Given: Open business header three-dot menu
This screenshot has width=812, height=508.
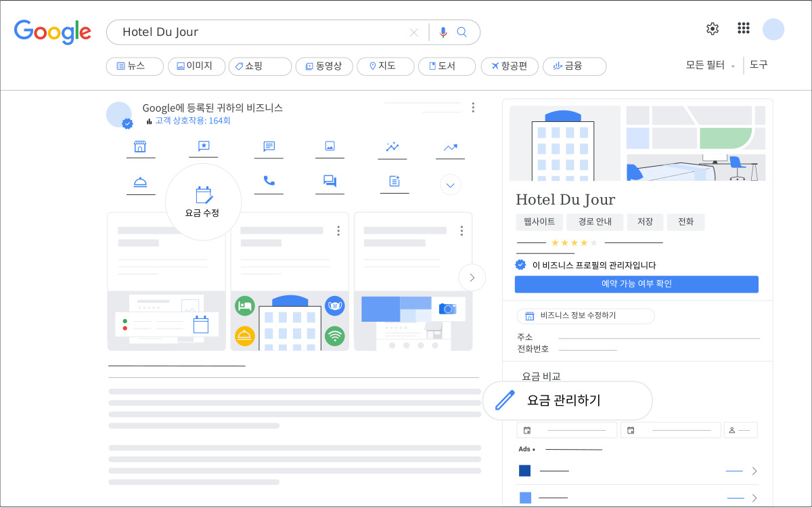Looking at the screenshot, I should click(473, 108).
